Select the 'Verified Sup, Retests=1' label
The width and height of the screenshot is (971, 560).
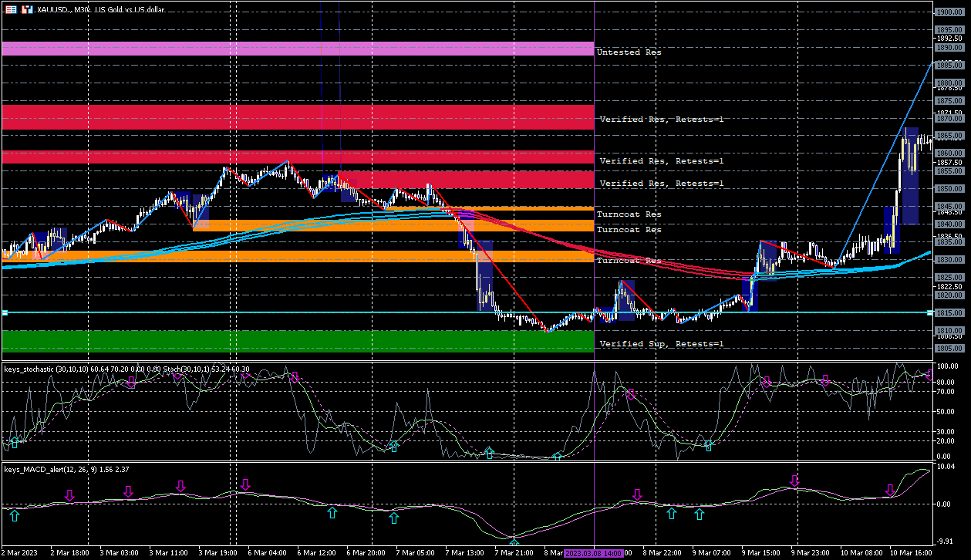click(661, 344)
